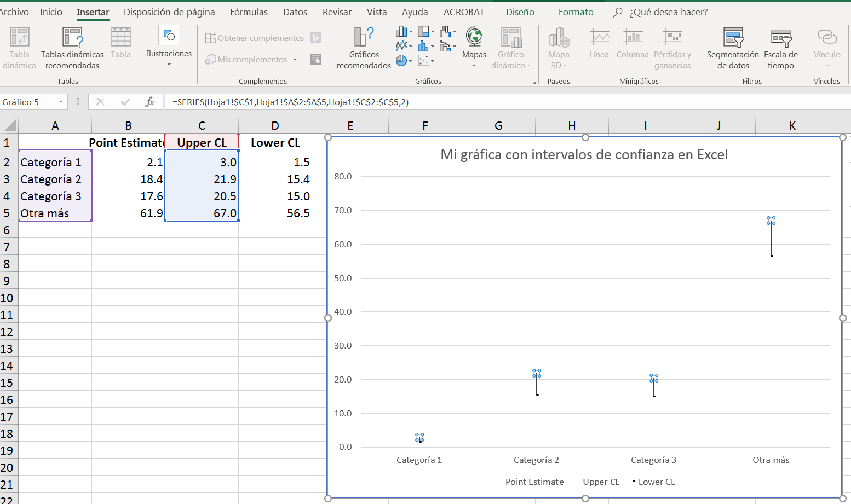Switch to the Diseño ribbon tab
Screen dimensions: 851x504
pos(519,11)
